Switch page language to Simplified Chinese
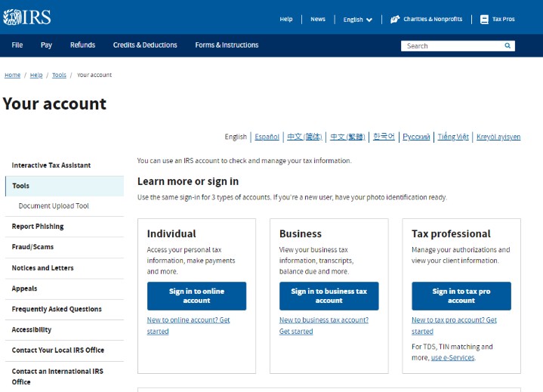The width and height of the screenshot is (543, 392). point(304,137)
